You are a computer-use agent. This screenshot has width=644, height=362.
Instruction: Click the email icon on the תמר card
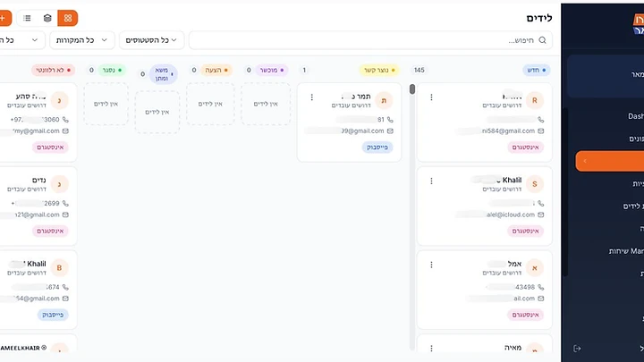click(x=390, y=130)
